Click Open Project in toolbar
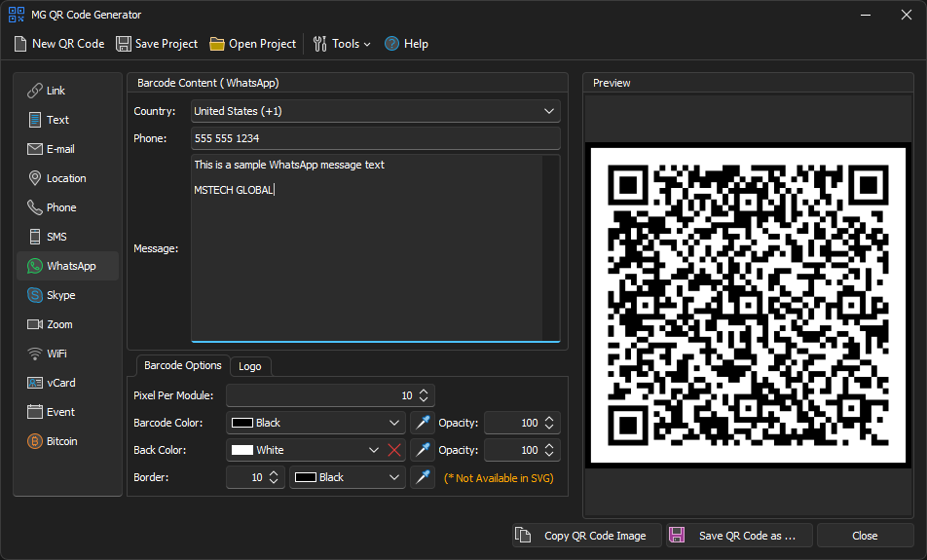Screen dimensions: 927x560 pos(253,44)
